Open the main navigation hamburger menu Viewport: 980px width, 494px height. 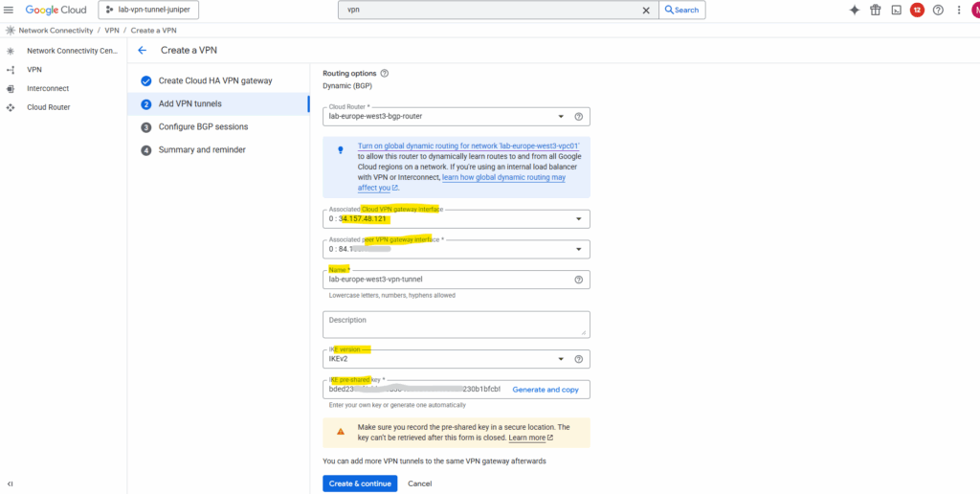click(9, 10)
